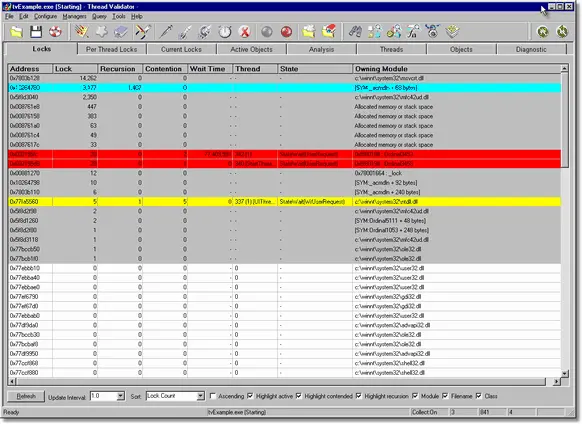Viewport: 582px width, 424px height.
Task: Uncheck Highlight recursion
Action: click(x=359, y=396)
